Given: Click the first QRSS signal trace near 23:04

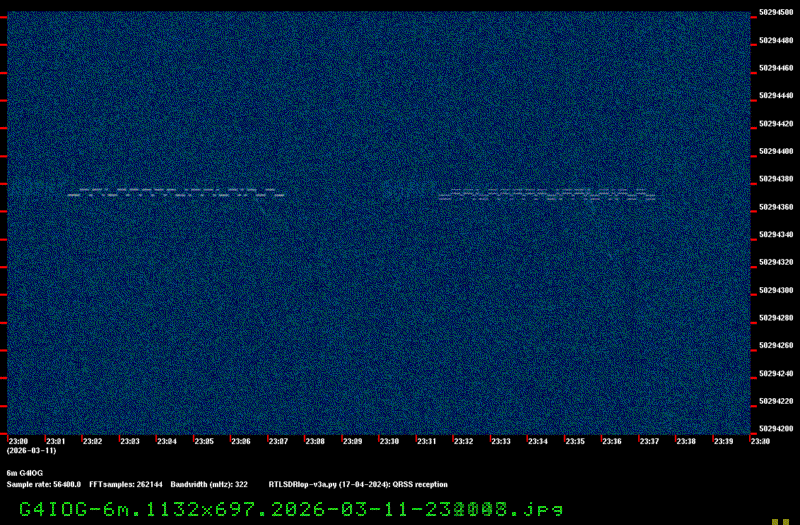Looking at the screenshot, I should tap(177, 193).
